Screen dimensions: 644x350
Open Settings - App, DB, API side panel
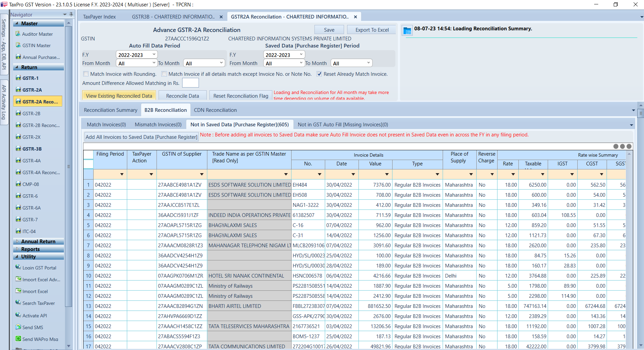click(4, 44)
